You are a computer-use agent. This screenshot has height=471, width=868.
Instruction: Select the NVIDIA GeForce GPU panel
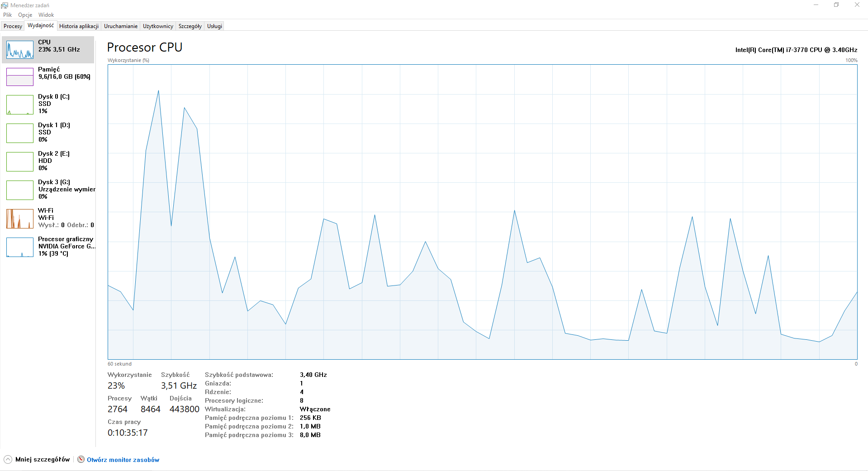coord(47,247)
